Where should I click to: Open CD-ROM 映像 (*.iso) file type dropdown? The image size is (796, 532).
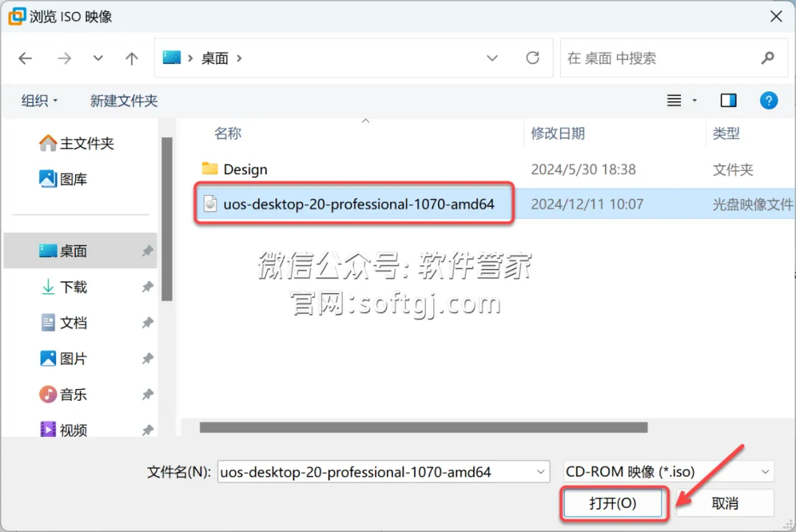pyautogui.click(x=668, y=472)
